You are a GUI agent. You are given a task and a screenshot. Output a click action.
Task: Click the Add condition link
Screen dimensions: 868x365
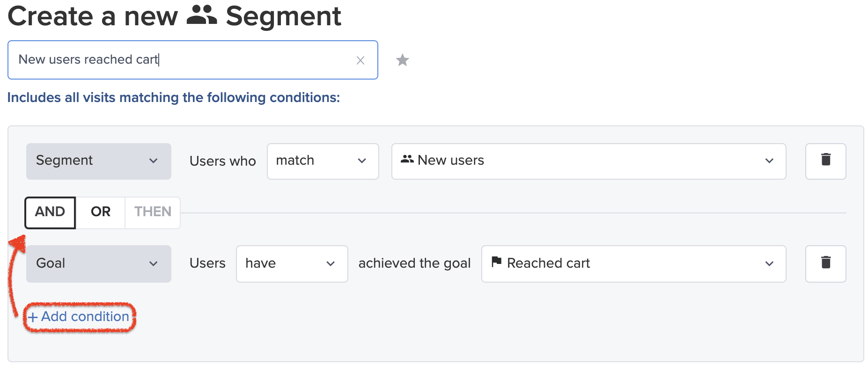[79, 317]
